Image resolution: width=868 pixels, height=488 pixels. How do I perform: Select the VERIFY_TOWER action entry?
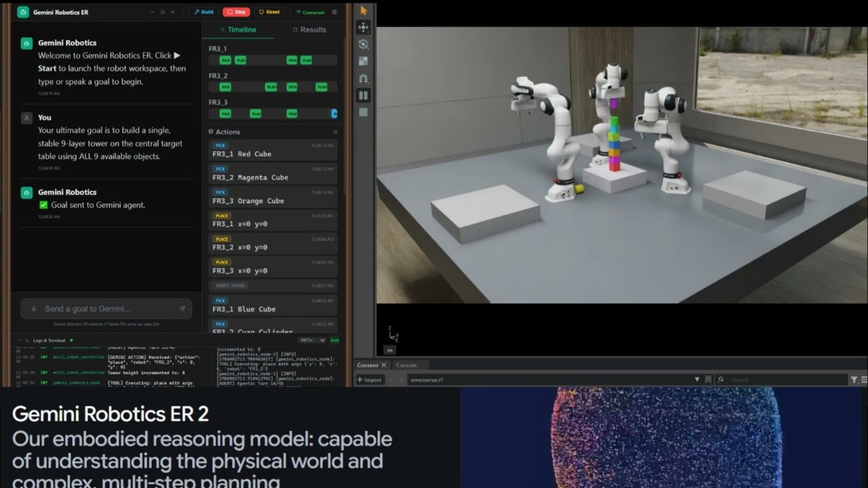click(273, 285)
